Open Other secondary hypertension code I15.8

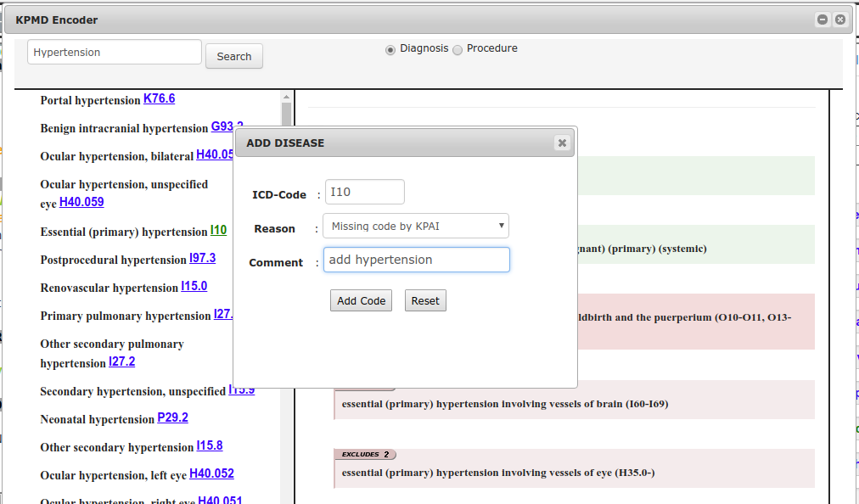[209, 446]
